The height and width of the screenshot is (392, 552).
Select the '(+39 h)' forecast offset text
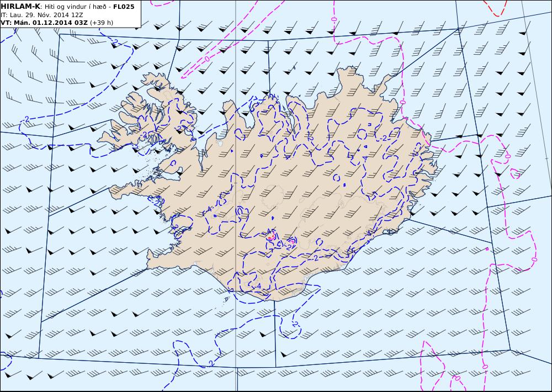pyautogui.click(x=102, y=23)
